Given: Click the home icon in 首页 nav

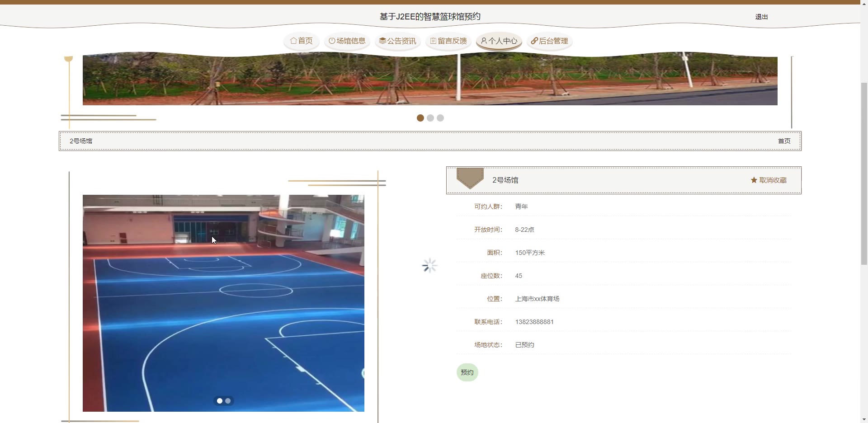Looking at the screenshot, I should pos(293,41).
